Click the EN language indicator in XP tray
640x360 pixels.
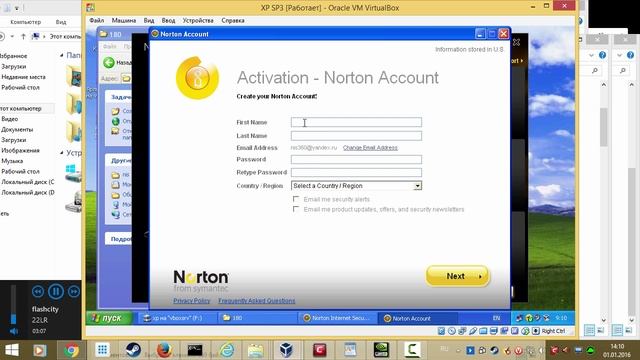click(x=496, y=318)
